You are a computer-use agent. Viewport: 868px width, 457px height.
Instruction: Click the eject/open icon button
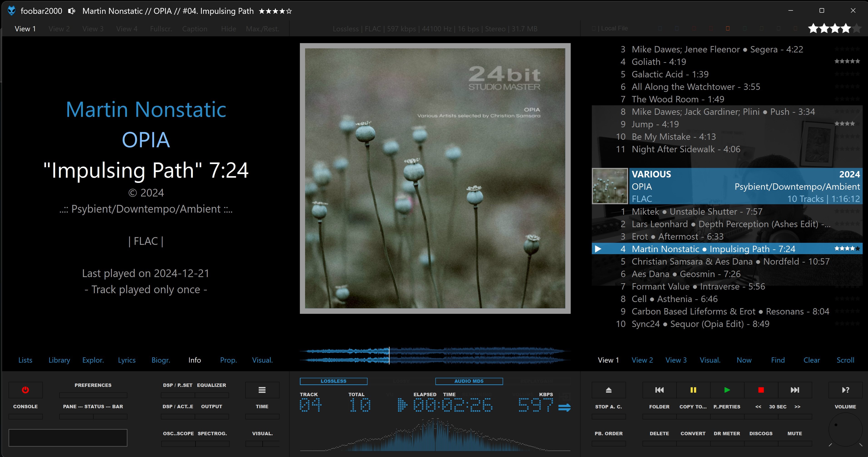point(609,390)
